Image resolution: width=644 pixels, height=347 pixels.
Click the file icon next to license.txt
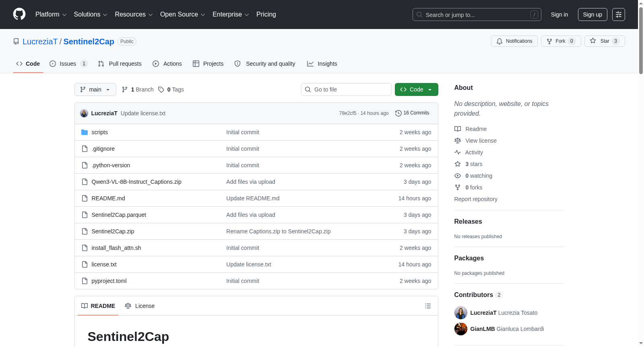point(85,264)
